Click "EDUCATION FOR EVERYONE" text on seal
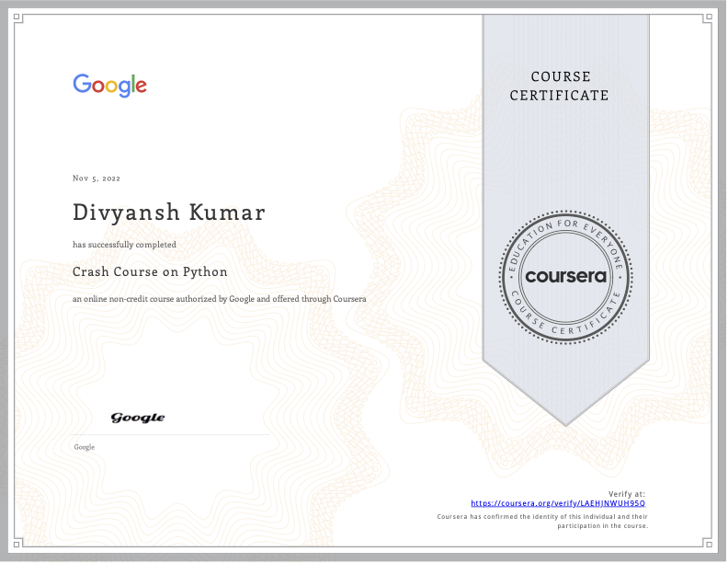The width and height of the screenshot is (728, 563). point(564,227)
